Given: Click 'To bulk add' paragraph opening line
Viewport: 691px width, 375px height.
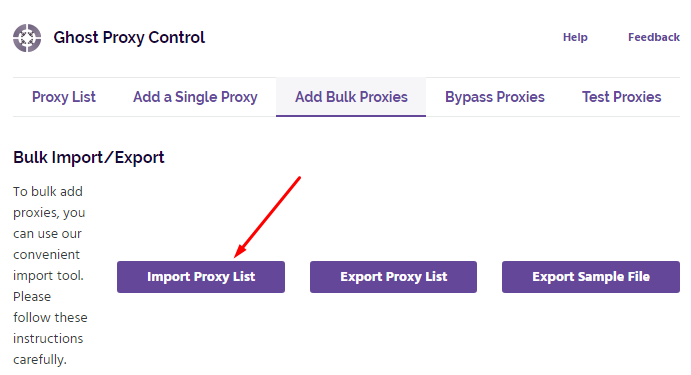Looking at the screenshot, I should [x=48, y=192].
